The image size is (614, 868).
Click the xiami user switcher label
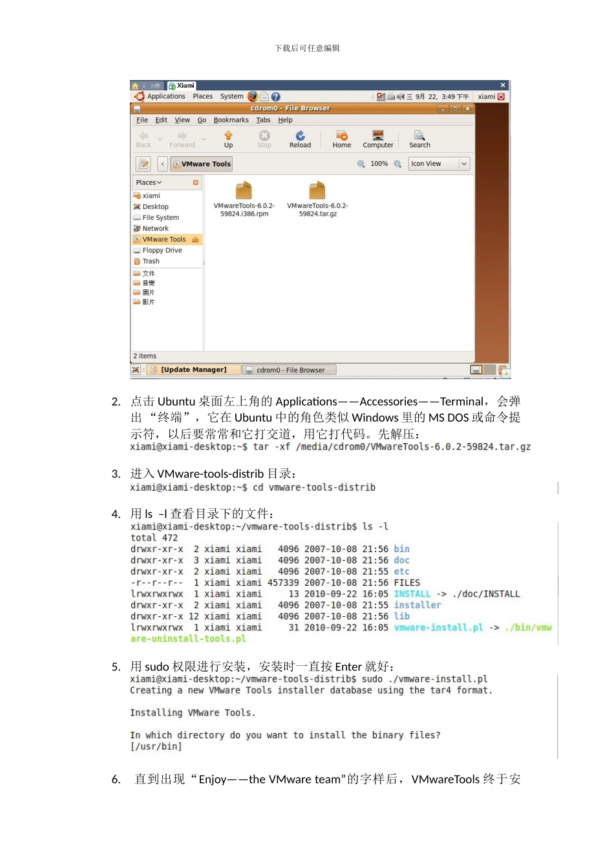point(486,97)
